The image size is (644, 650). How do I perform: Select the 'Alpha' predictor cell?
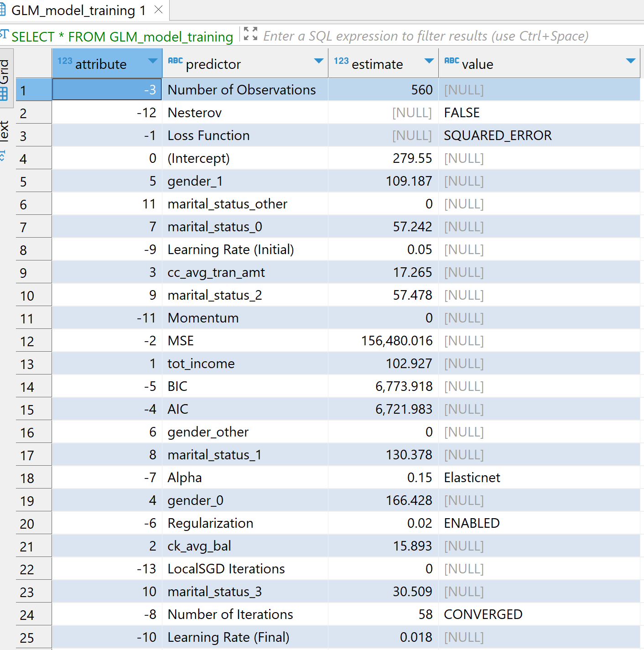[x=245, y=478]
